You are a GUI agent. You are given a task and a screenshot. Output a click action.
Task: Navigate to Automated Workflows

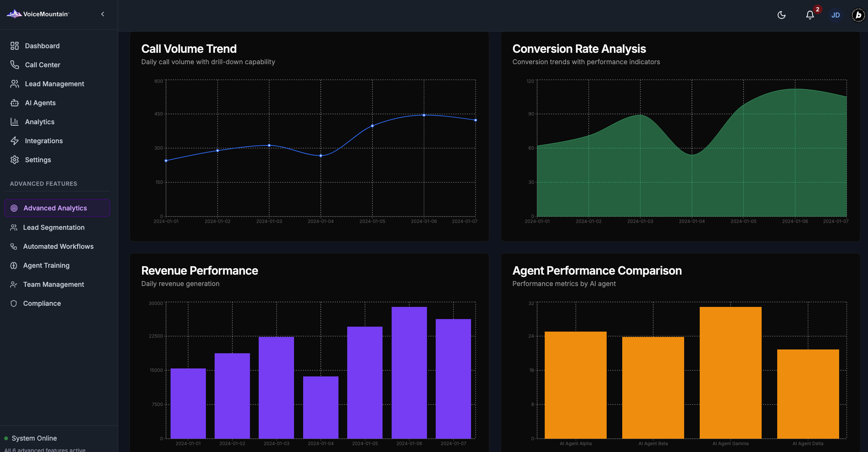point(58,247)
